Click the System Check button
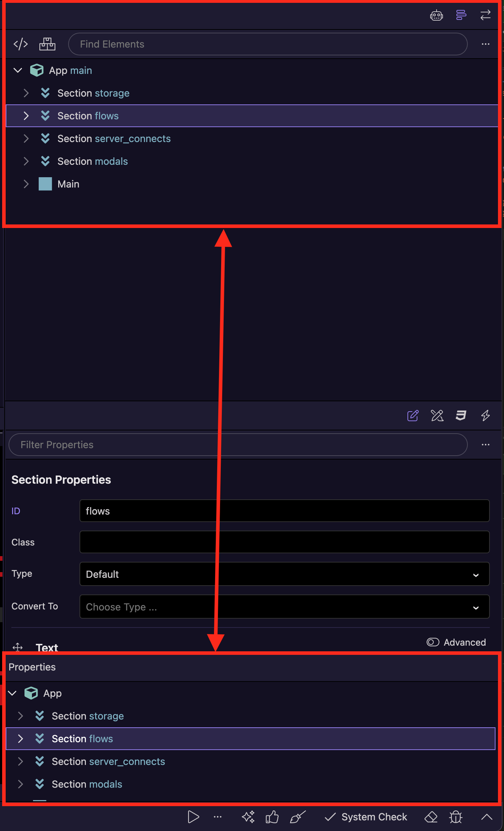 click(366, 817)
